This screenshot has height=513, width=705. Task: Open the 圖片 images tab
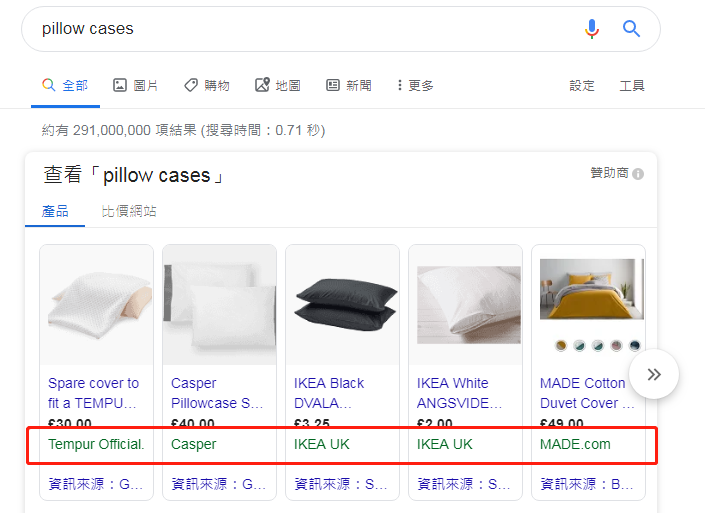point(135,86)
